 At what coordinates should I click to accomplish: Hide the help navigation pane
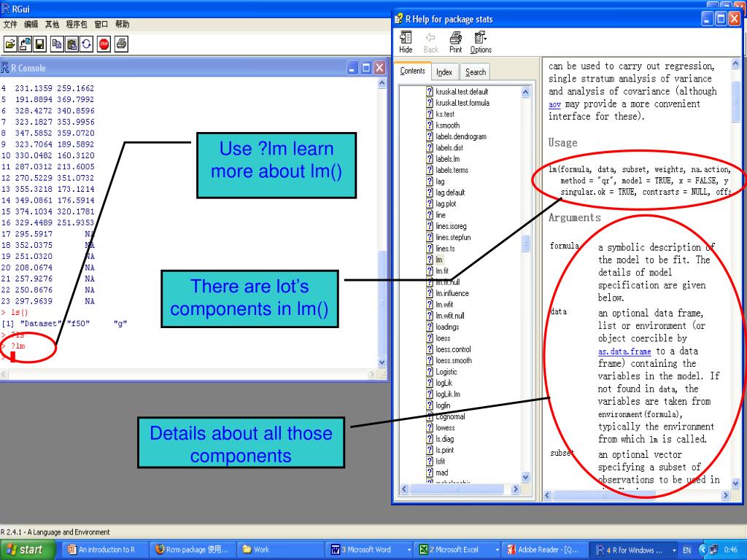point(406,42)
